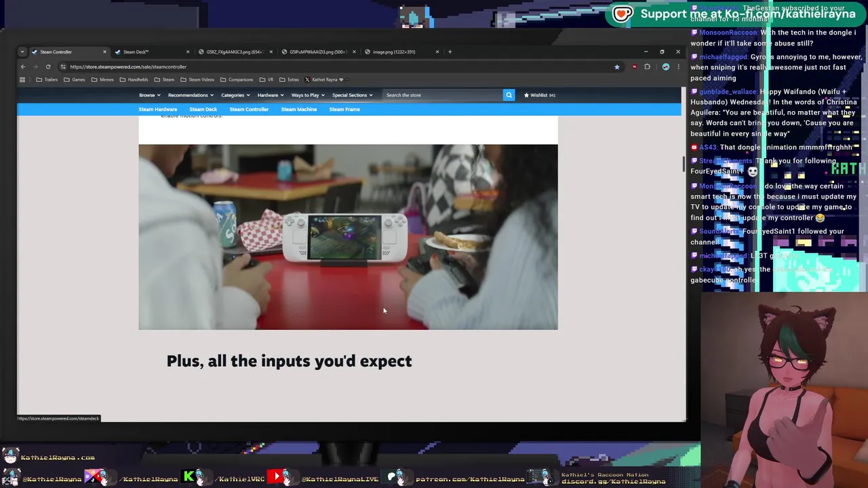Open the site information icon in address bar

coord(62,66)
